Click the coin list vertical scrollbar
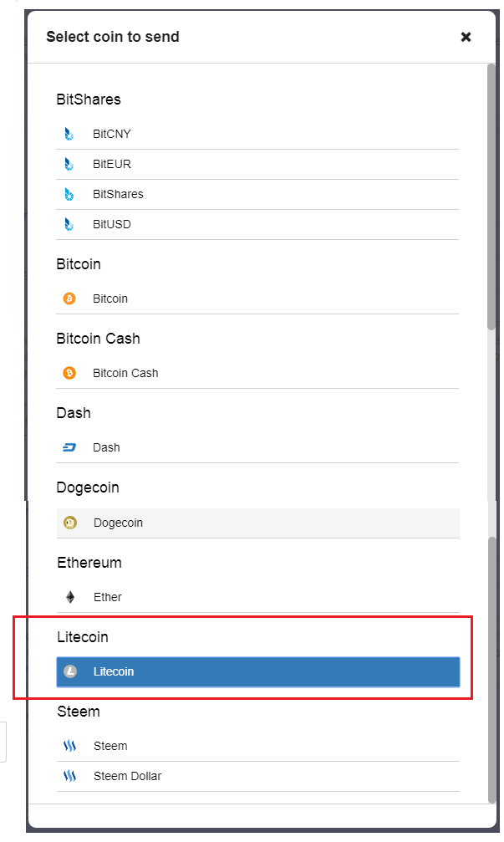The height and width of the screenshot is (842, 504). coord(491,201)
